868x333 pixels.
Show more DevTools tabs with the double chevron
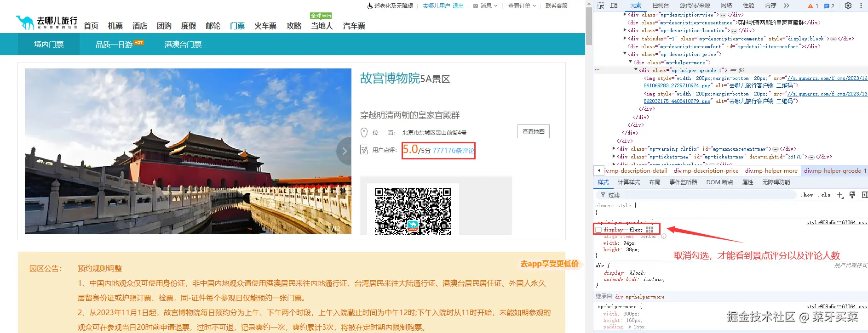[x=787, y=6]
